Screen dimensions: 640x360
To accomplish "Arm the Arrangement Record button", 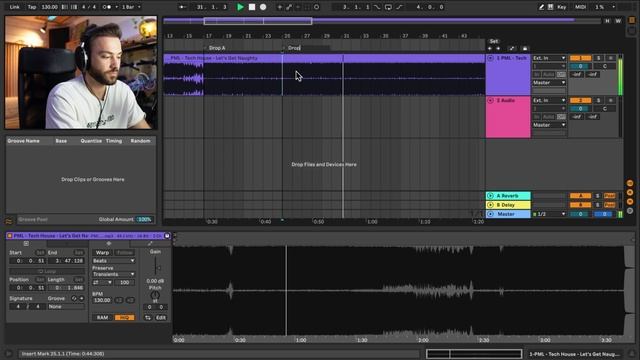I will (263, 7).
